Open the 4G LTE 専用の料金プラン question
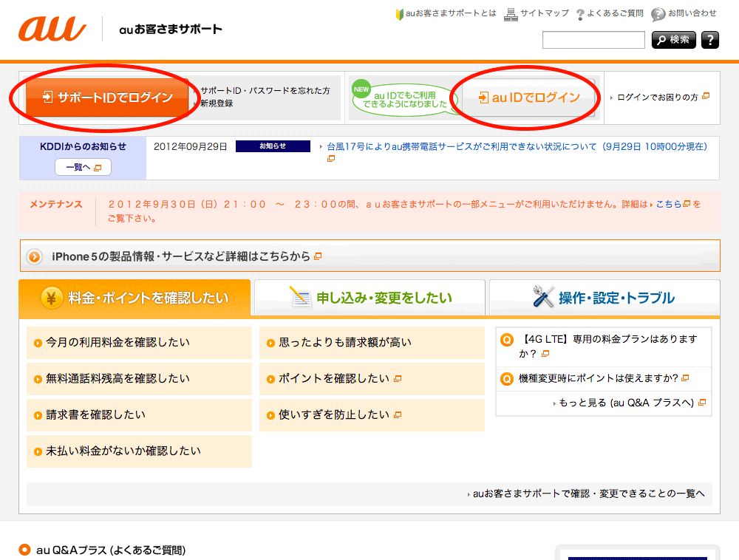This screenshot has height=560, width=739. pyautogui.click(x=608, y=346)
